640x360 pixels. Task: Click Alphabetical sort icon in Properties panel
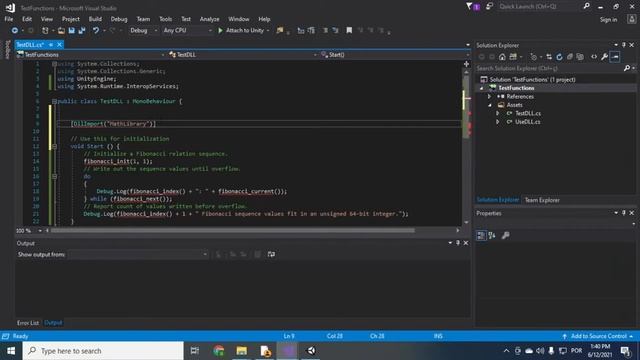pos(492,236)
